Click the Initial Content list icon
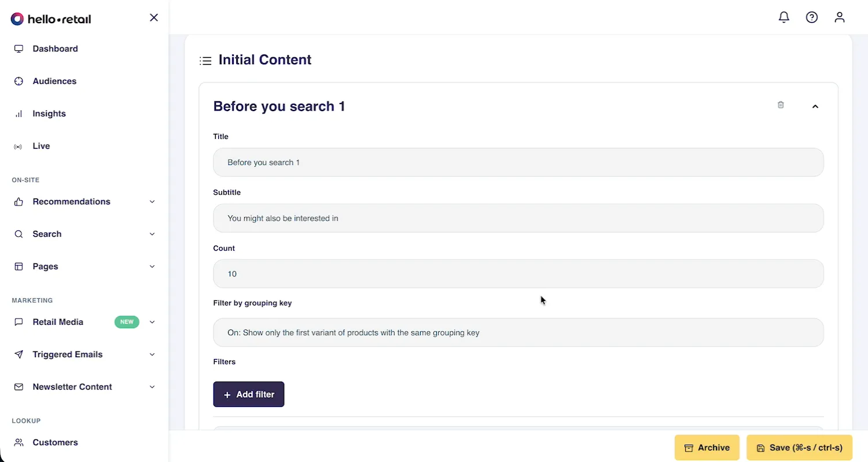 [x=205, y=60]
